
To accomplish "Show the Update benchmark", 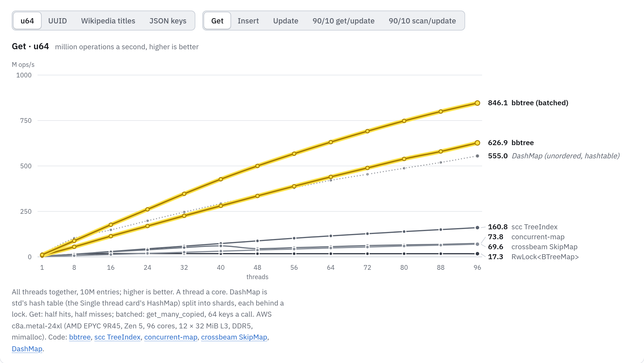I will [286, 21].
